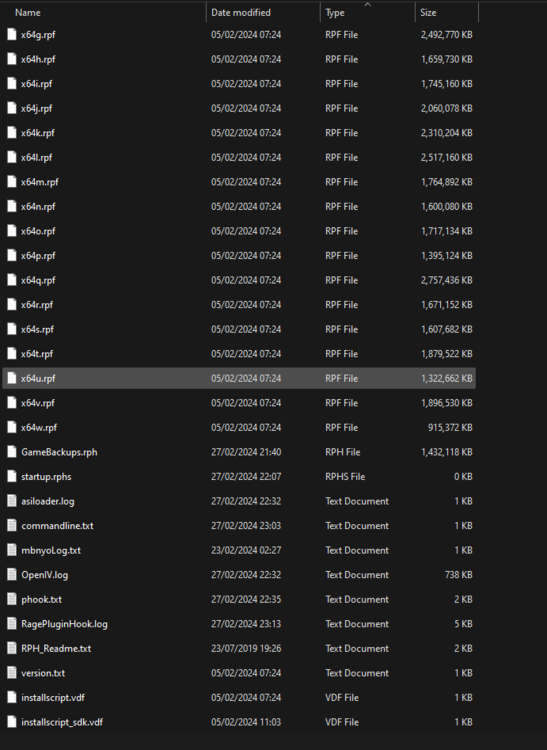Click the date 05/02/2024 11:03

246,722
